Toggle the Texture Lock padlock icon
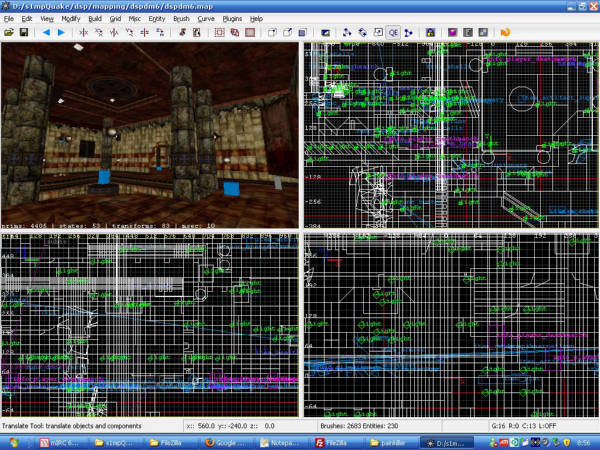 click(430, 33)
